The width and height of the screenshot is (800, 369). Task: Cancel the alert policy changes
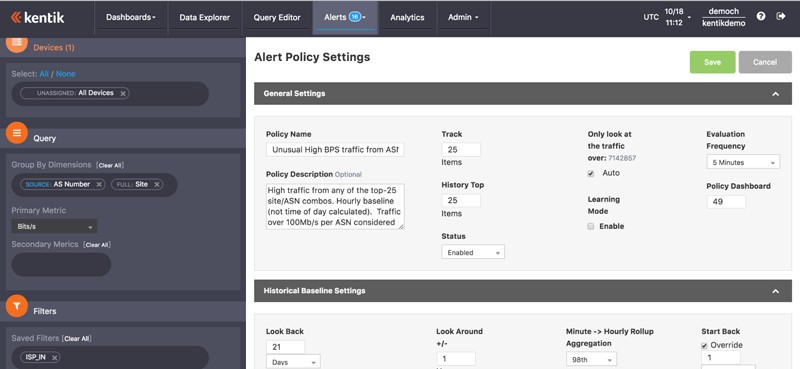765,62
